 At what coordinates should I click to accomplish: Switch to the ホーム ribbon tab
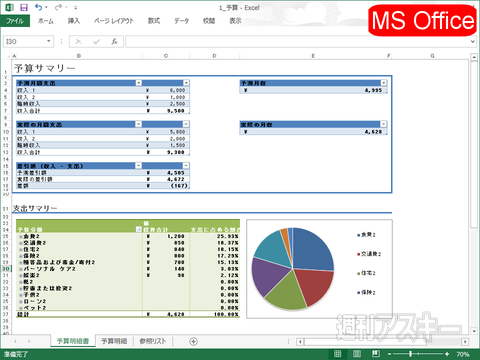(x=46, y=21)
